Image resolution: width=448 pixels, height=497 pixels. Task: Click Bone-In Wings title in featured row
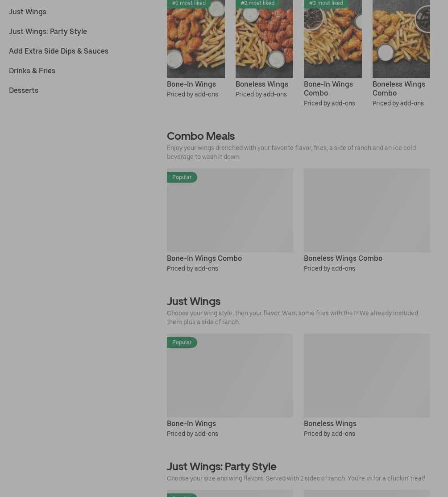191,84
